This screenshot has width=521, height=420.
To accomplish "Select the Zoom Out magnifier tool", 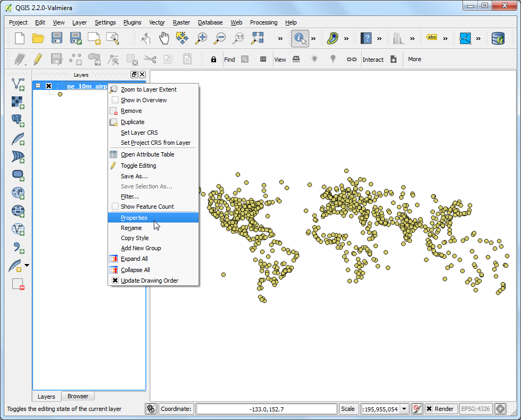I will [220, 38].
